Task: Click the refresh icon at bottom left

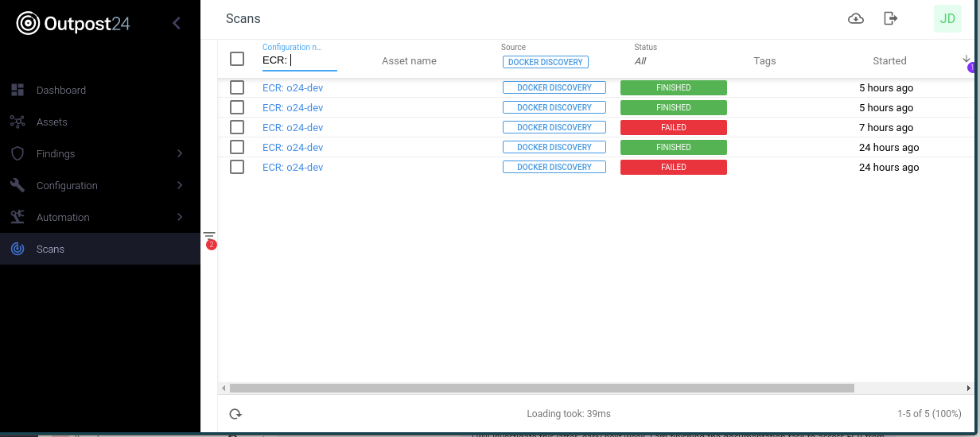Action: tap(235, 414)
